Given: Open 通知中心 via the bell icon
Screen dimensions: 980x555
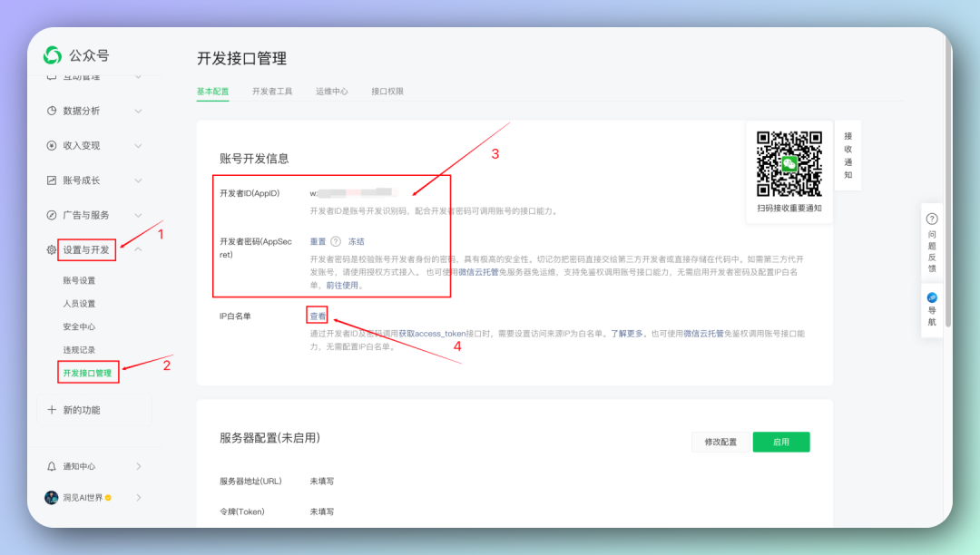Looking at the screenshot, I should (x=52, y=466).
